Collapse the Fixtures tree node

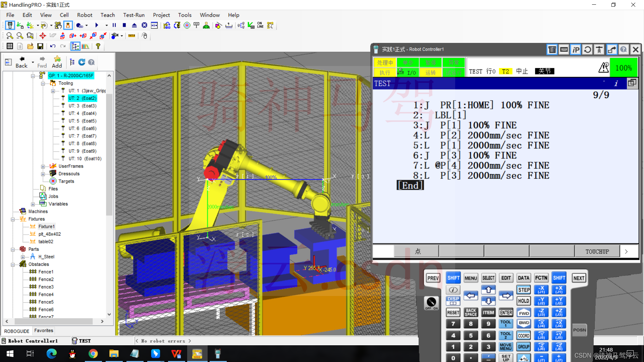13,219
